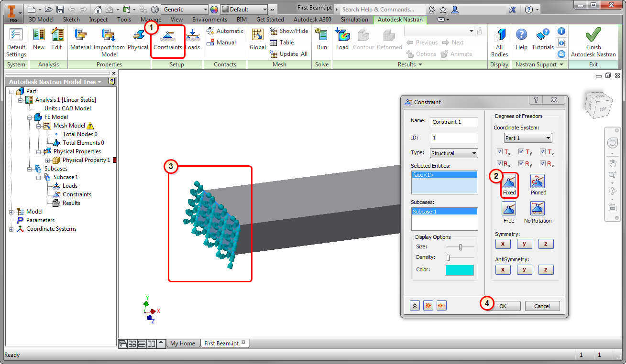Select Constraints under Subcase 1
The height and width of the screenshot is (364, 626).
click(x=77, y=194)
